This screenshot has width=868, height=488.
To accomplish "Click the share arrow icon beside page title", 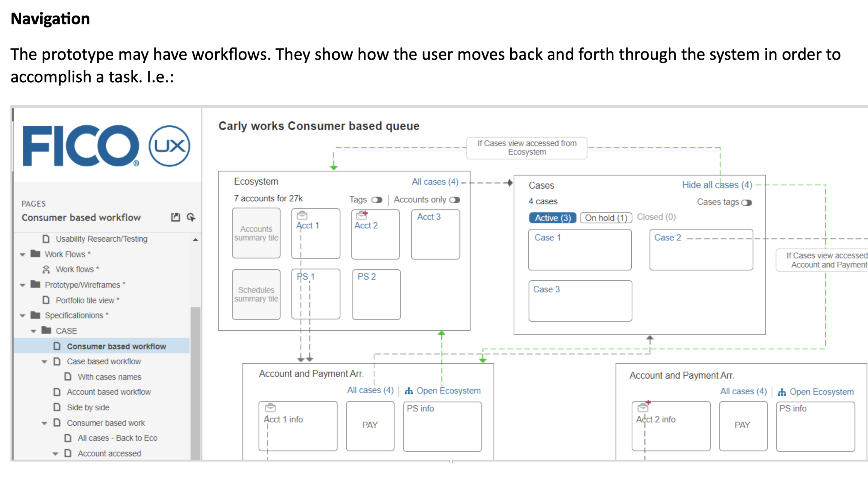I will click(191, 217).
